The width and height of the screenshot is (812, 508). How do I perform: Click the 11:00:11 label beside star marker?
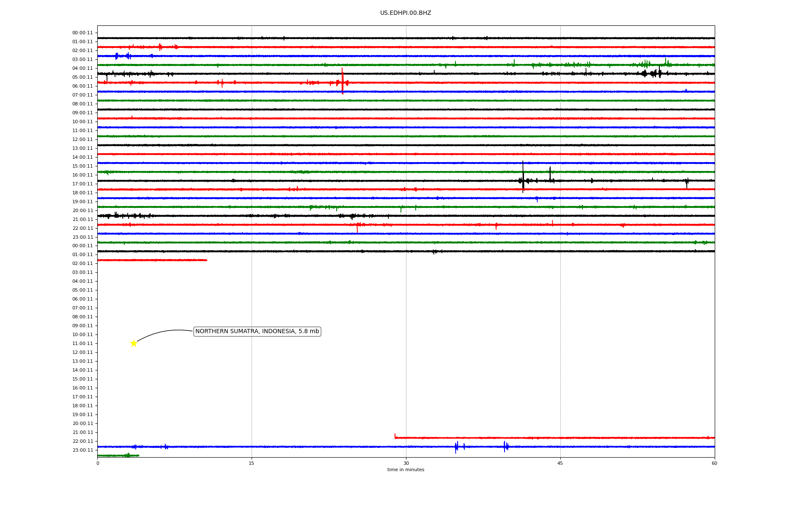click(82, 344)
